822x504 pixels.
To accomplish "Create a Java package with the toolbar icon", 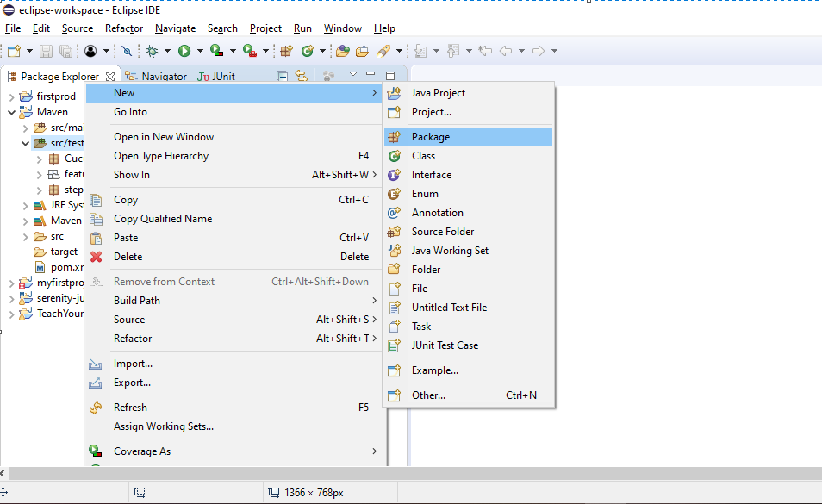I will click(x=284, y=50).
